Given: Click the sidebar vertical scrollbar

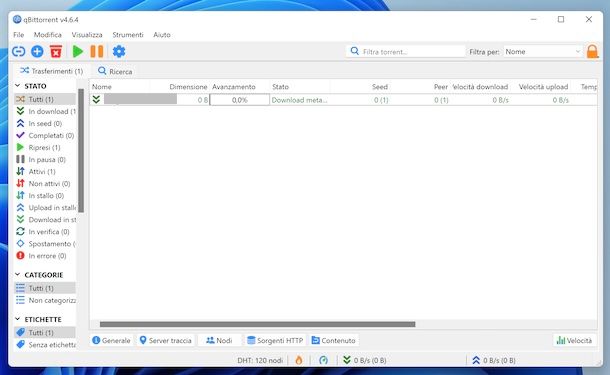Looking at the screenshot, I should [81, 151].
